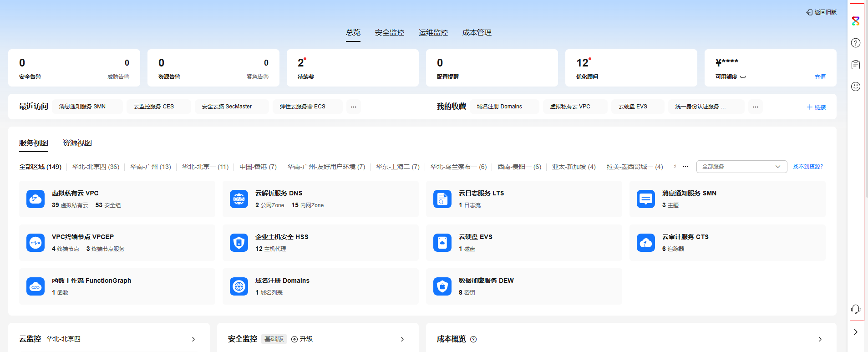Open the Domains registration globe icon
The height and width of the screenshot is (352, 868).
pos(239,286)
